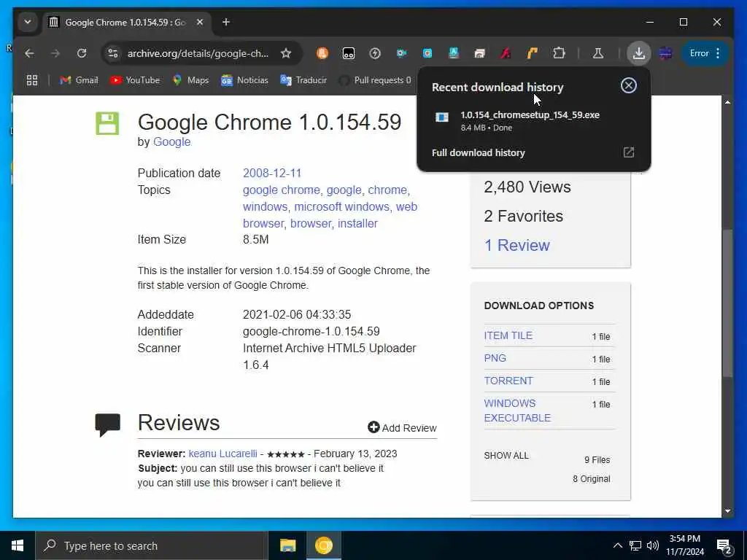
Task: Open File Explorer from taskbar
Action: click(x=287, y=545)
